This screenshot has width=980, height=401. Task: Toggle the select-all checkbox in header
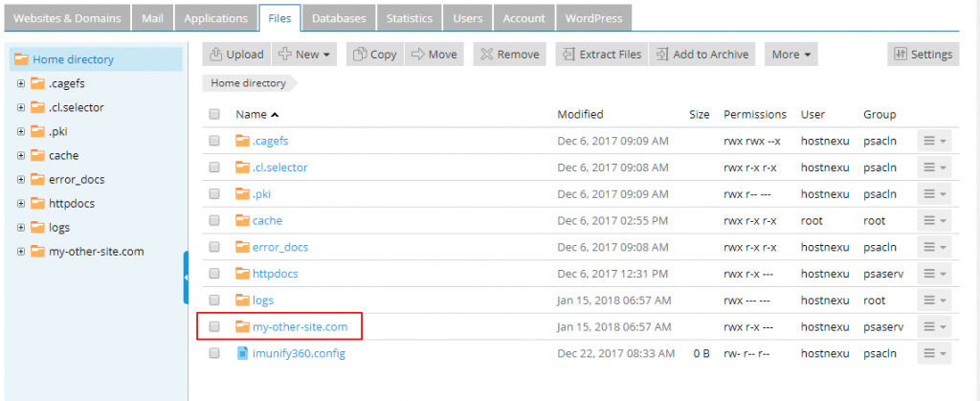[214, 115]
